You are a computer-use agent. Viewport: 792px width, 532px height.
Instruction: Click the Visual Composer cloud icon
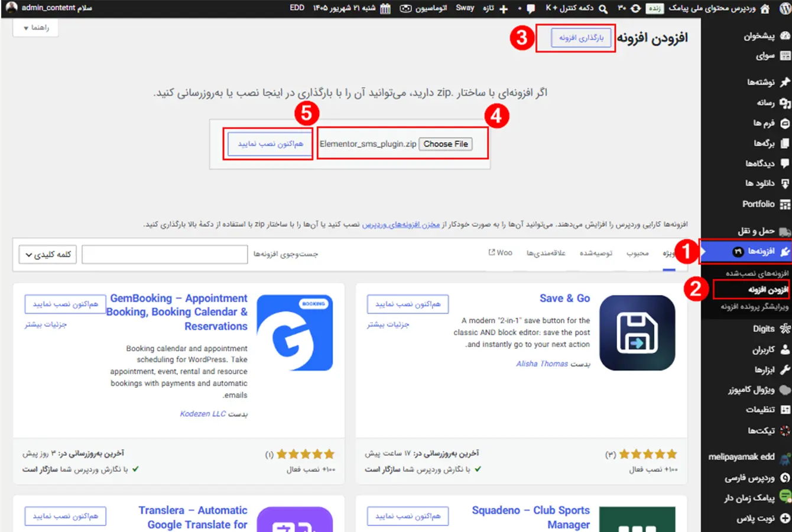(x=785, y=390)
